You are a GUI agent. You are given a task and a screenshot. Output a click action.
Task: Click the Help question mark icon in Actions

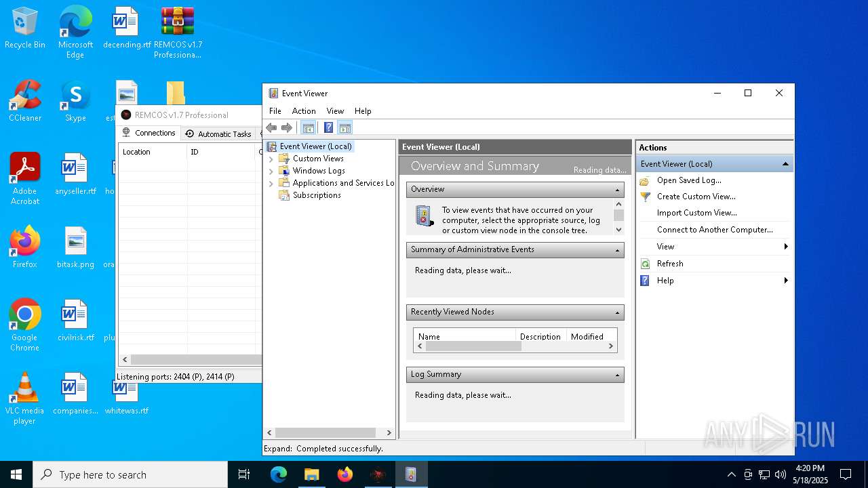coord(645,281)
